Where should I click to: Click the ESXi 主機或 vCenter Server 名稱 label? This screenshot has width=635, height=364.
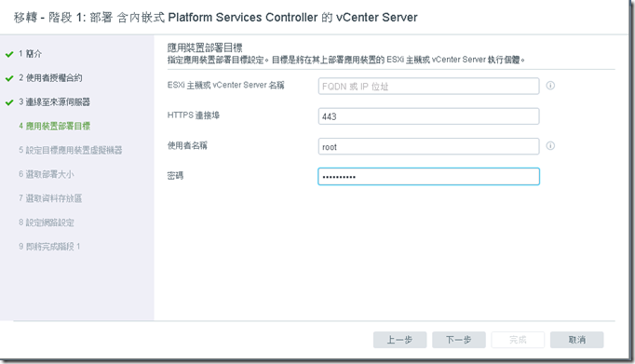coord(225,85)
